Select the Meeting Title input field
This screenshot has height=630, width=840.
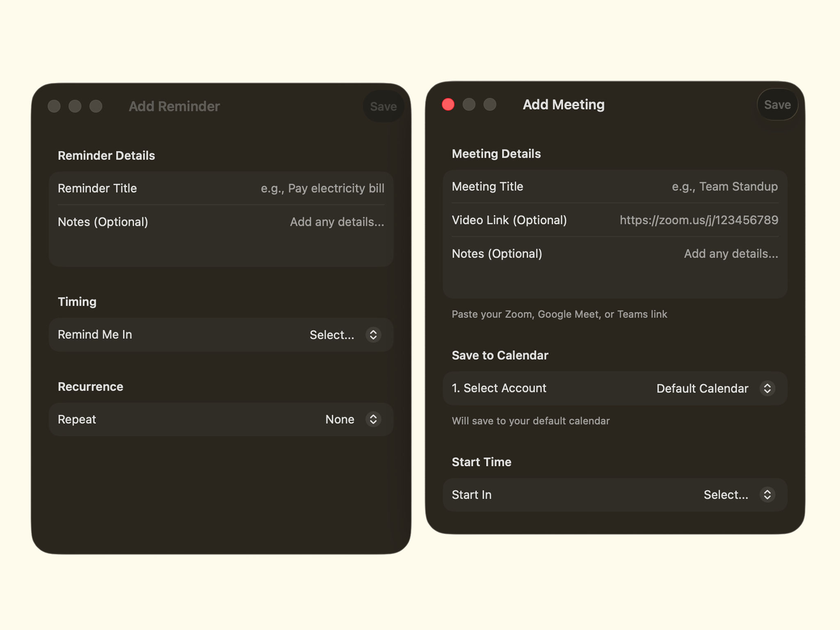tap(614, 186)
